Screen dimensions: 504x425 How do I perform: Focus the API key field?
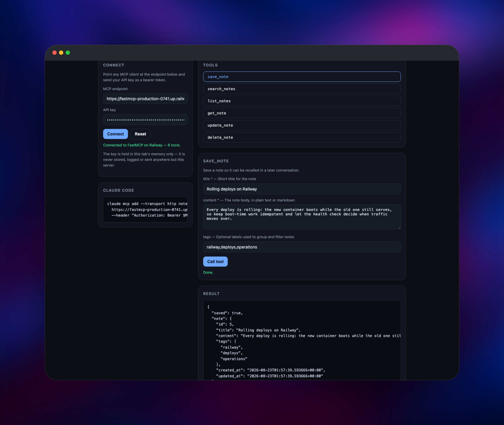145,120
